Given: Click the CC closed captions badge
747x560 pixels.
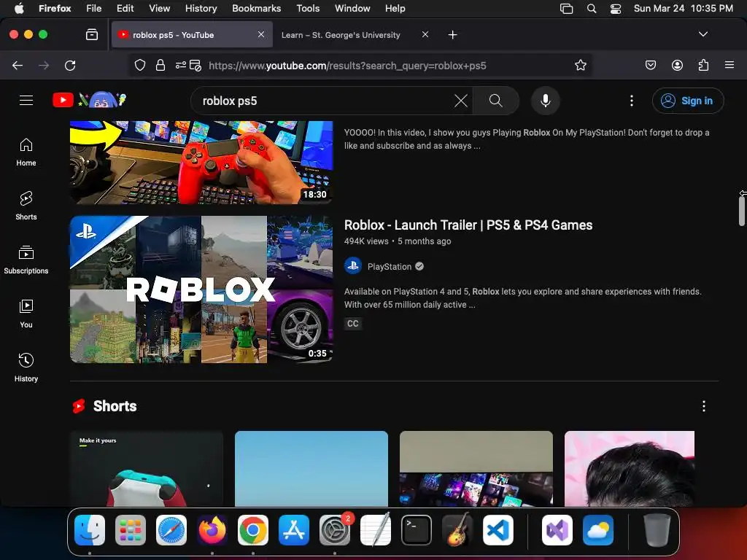Looking at the screenshot, I should 352,324.
